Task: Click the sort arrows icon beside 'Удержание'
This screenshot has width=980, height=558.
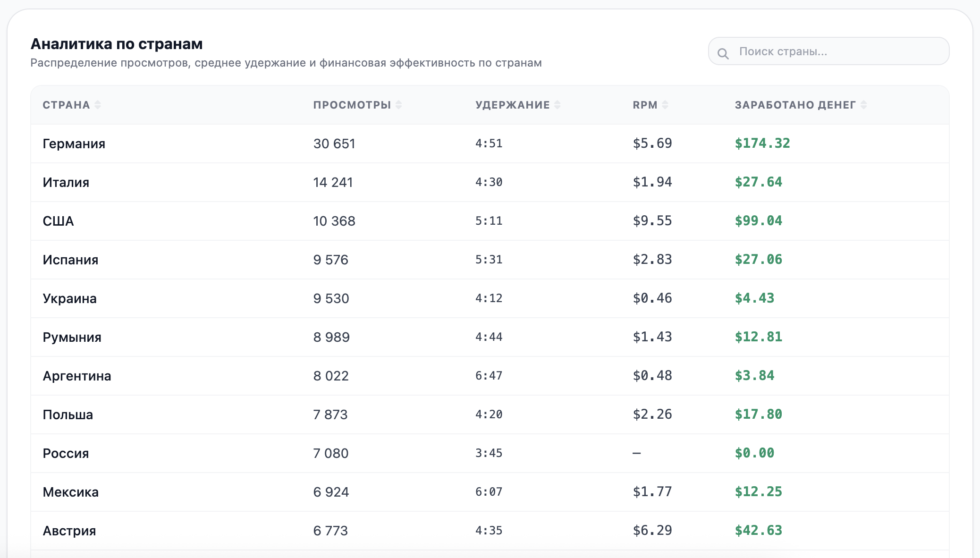Action: 558,105
